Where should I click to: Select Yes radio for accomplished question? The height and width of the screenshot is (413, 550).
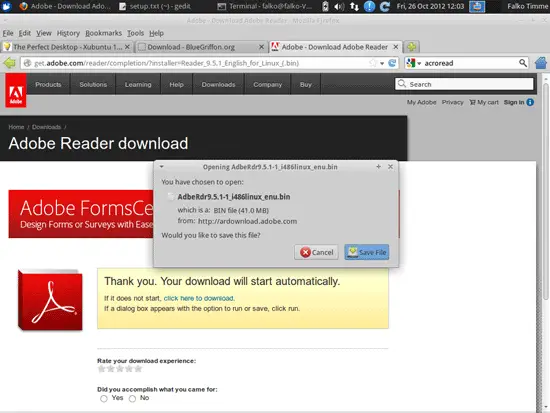coord(103,398)
